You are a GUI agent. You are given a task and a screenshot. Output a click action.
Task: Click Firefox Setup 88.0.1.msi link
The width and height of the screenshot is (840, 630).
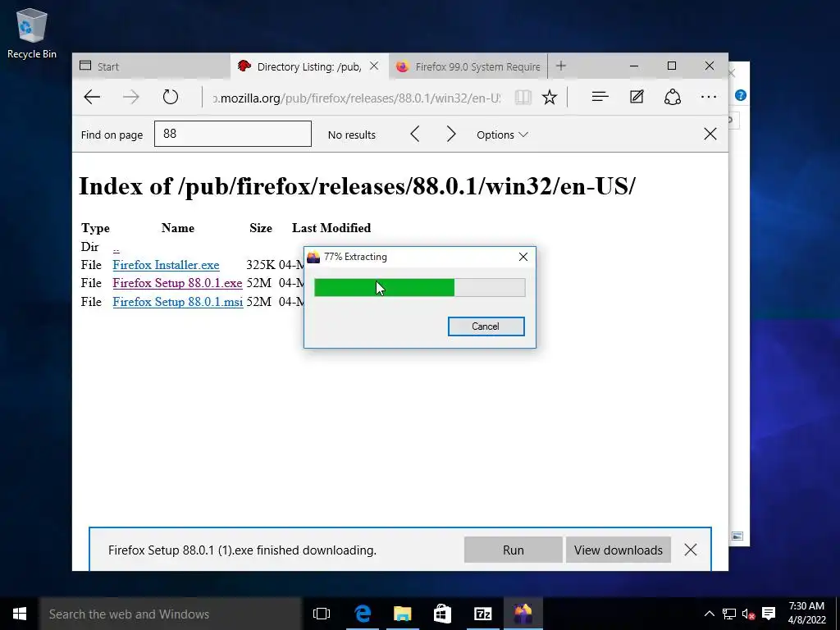pos(178,302)
